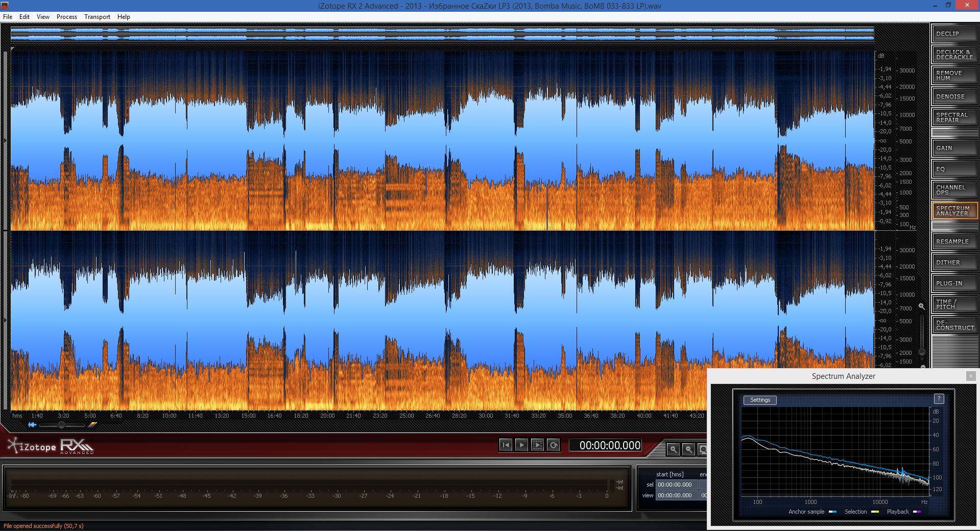Toggle loop playback button

pyautogui.click(x=553, y=445)
